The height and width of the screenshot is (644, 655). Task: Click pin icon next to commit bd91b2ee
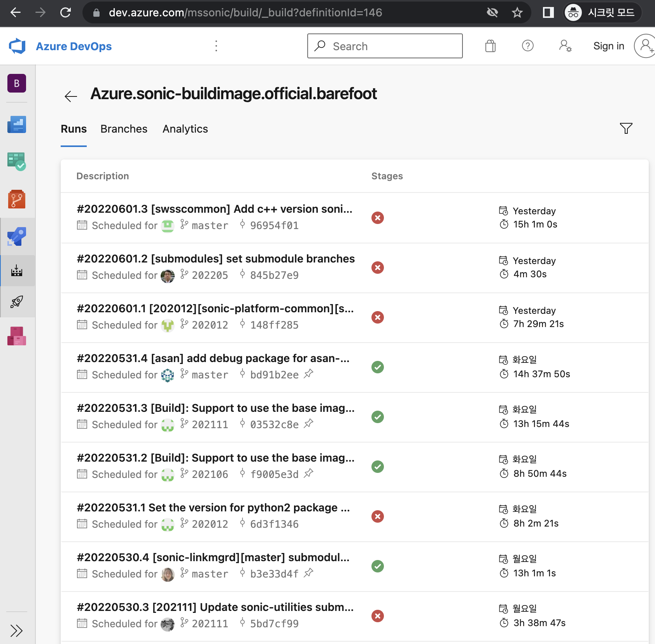coord(308,374)
